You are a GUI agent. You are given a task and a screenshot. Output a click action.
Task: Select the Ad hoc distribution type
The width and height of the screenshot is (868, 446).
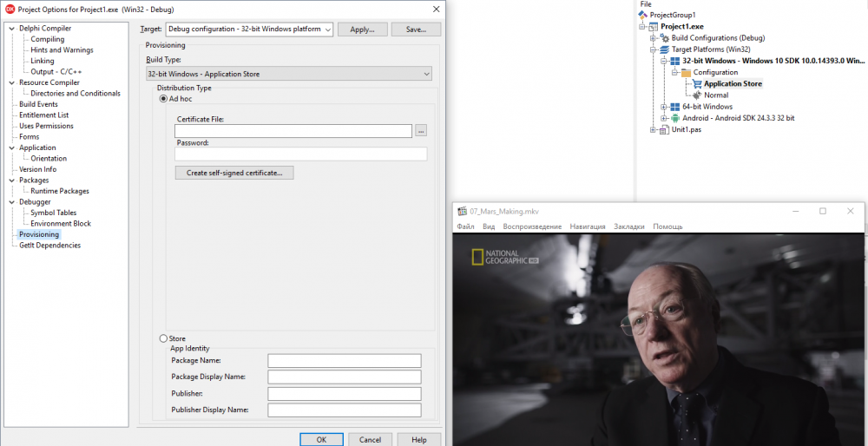(x=163, y=99)
